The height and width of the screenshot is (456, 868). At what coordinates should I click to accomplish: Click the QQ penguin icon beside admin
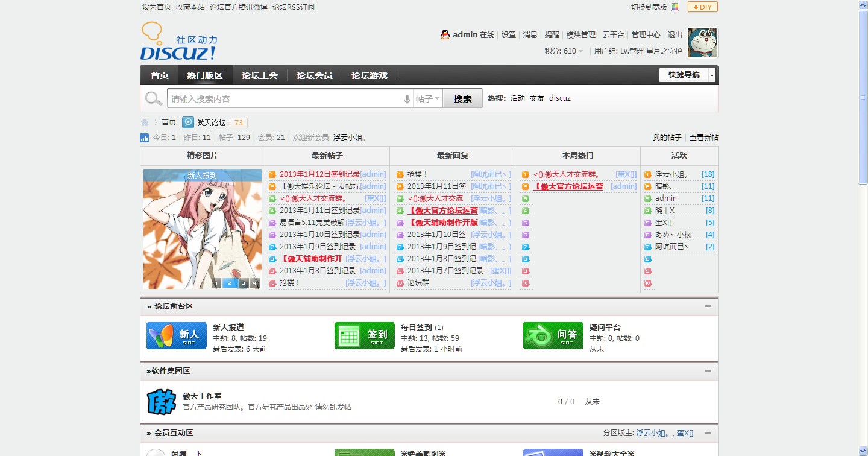(x=445, y=35)
